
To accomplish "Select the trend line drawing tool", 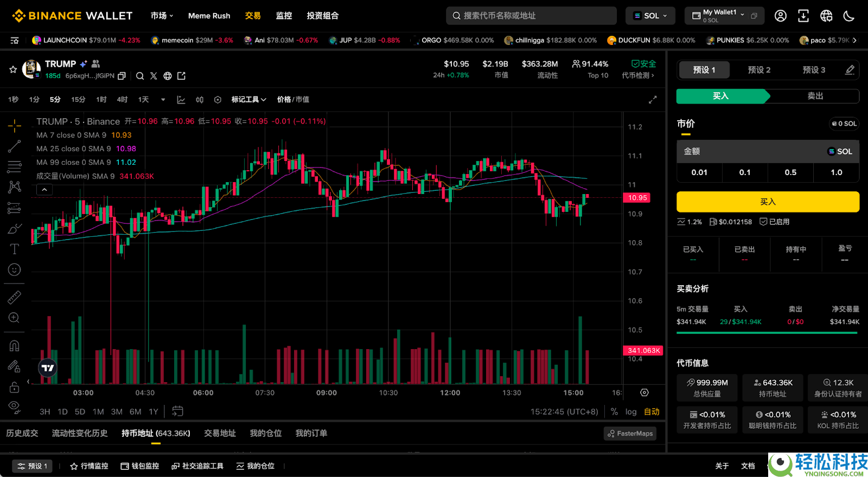I will click(14, 146).
